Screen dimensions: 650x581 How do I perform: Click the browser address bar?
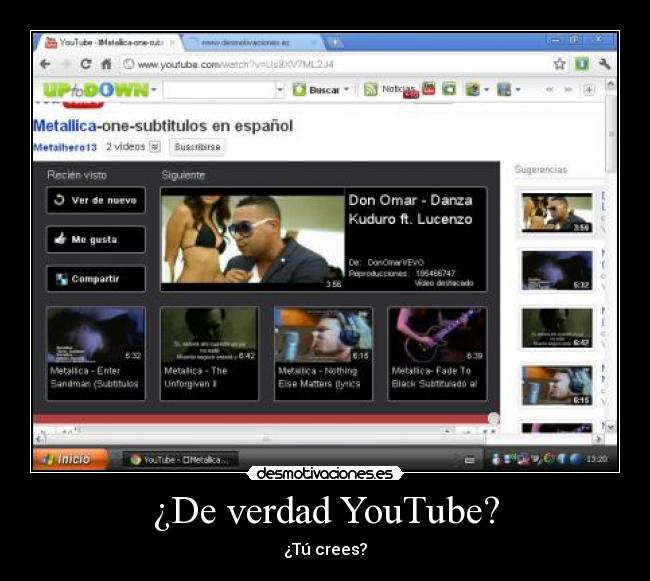[x=334, y=64]
